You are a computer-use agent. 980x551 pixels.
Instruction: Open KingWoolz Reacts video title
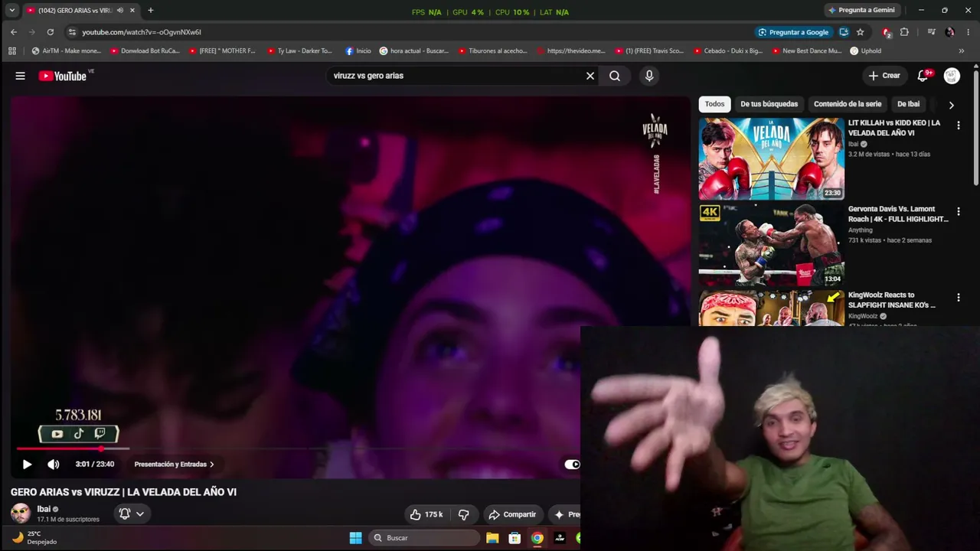pyautogui.click(x=892, y=300)
